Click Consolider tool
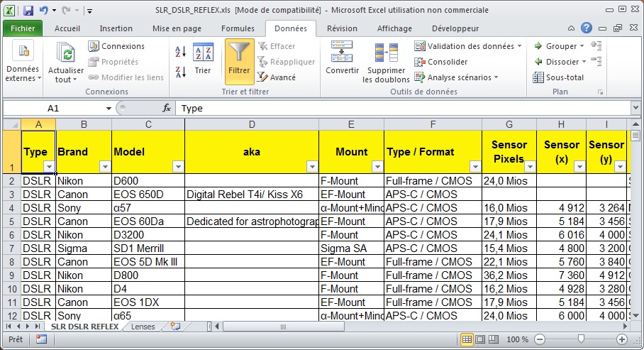The height and width of the screenshot is (350, 644). pos(440,62)
